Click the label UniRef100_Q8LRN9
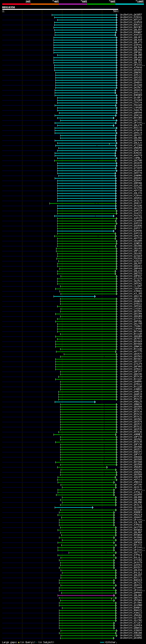Viewport: 146px width, 644px height. point(131,497)
